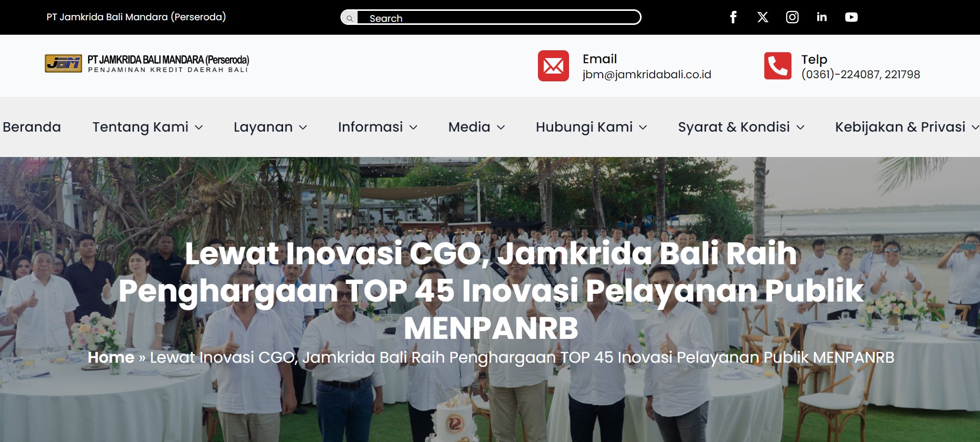Viewport: 980px width, 442px height.
Task: Open the X (Twitter) social icon
Action: 763,17
